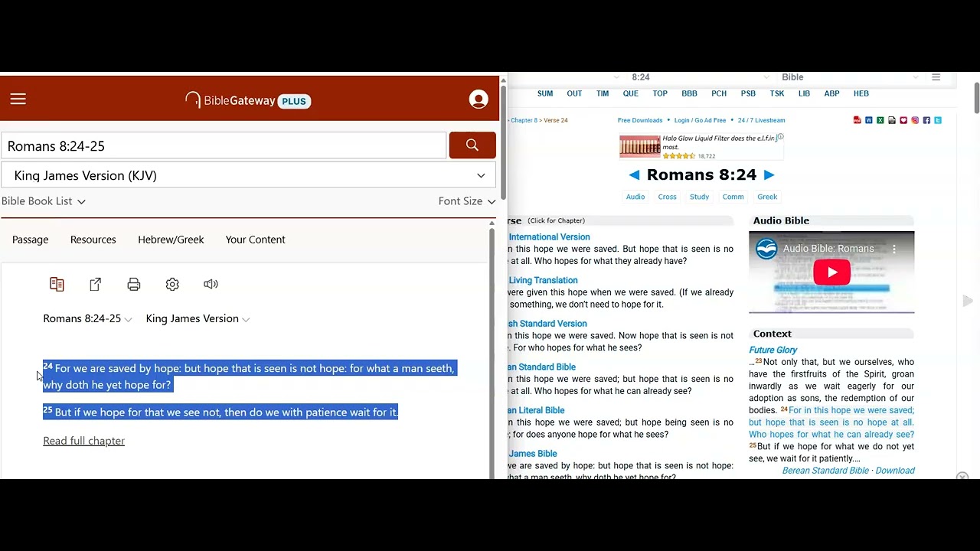Open QUE link in Bible Hub toolbar
Screen dimensions: 980x551
coord(631,93)
